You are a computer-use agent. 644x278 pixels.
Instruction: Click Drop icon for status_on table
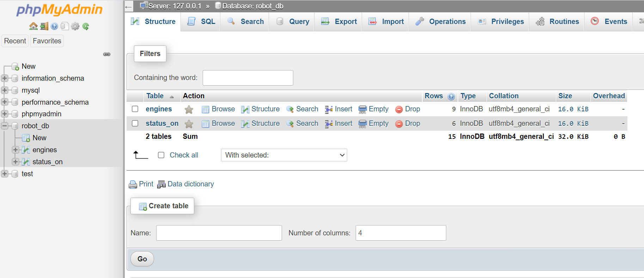tap(399, 124)
